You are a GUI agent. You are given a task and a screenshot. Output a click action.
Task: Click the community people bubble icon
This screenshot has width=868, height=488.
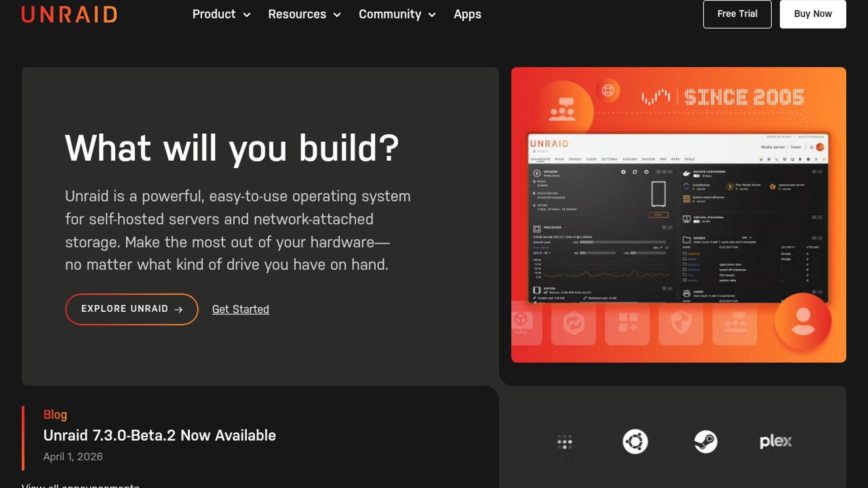(x=562, y=109)
